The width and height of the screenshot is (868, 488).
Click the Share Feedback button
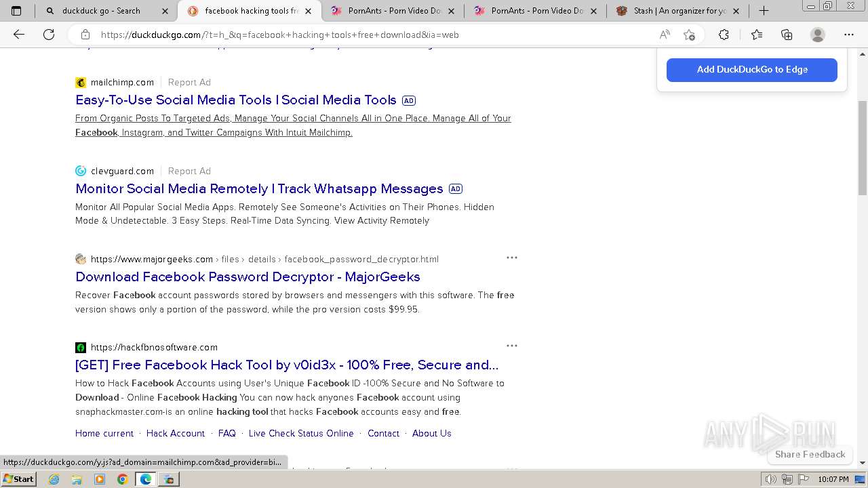pyautogui.click(x=810, y=454)
